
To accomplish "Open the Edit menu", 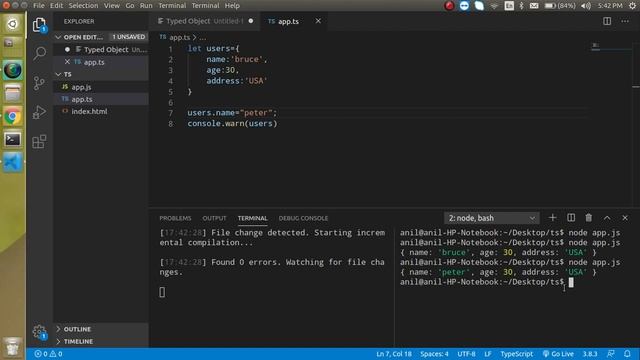I will click(56, 6).
